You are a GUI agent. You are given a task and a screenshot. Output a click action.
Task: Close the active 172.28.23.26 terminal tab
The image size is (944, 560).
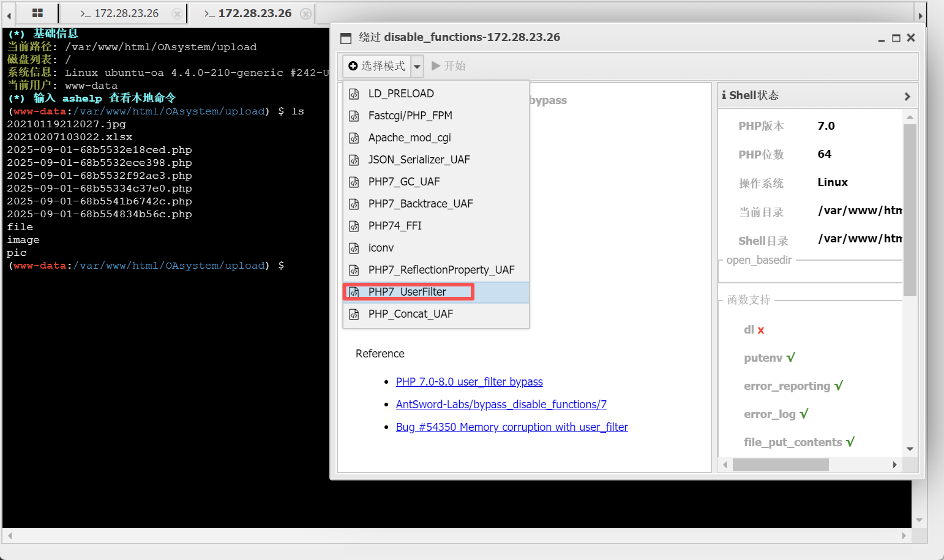click(x=306, y=13)
